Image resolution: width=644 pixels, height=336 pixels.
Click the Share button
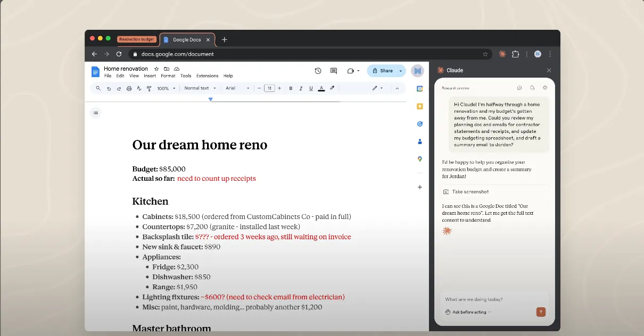(x=383, y=71)
